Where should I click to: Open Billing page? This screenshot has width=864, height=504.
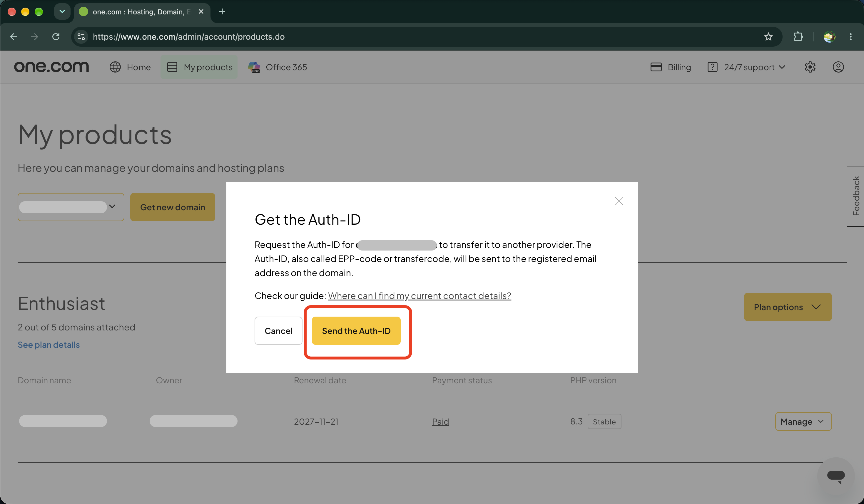[671, 67]
